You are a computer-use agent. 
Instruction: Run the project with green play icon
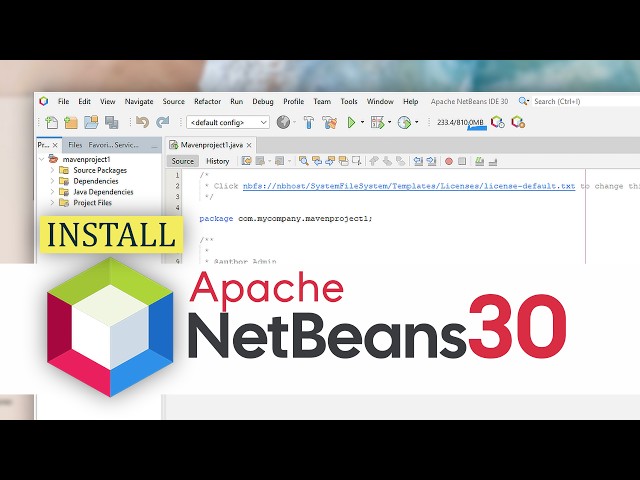click(x=351, y=122)
